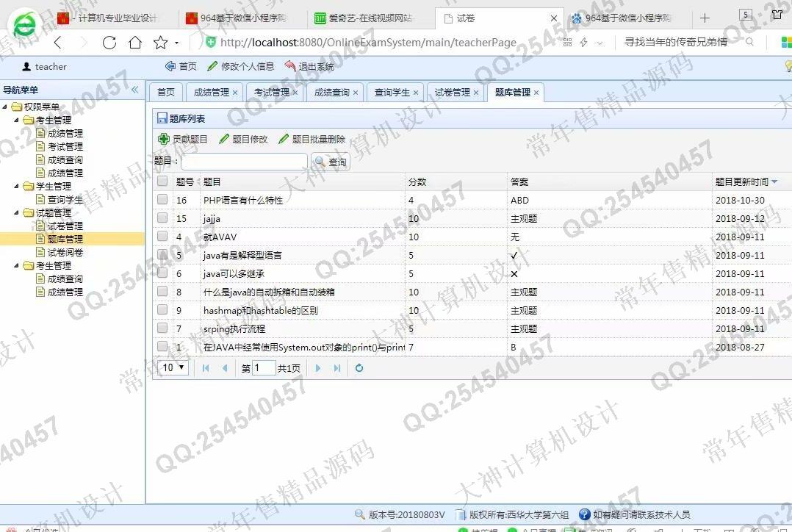
Task: Switch to the 成绩查询 tab
Action: tap(331, 93)
